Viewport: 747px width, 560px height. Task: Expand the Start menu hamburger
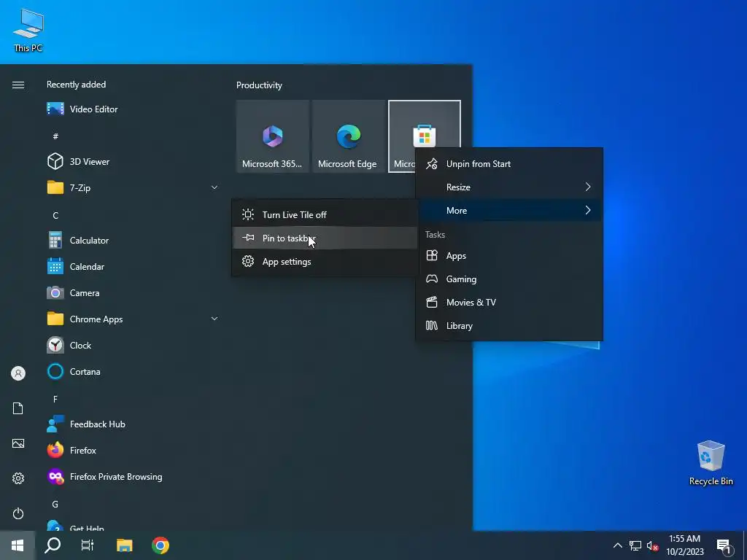coord(18,85)
